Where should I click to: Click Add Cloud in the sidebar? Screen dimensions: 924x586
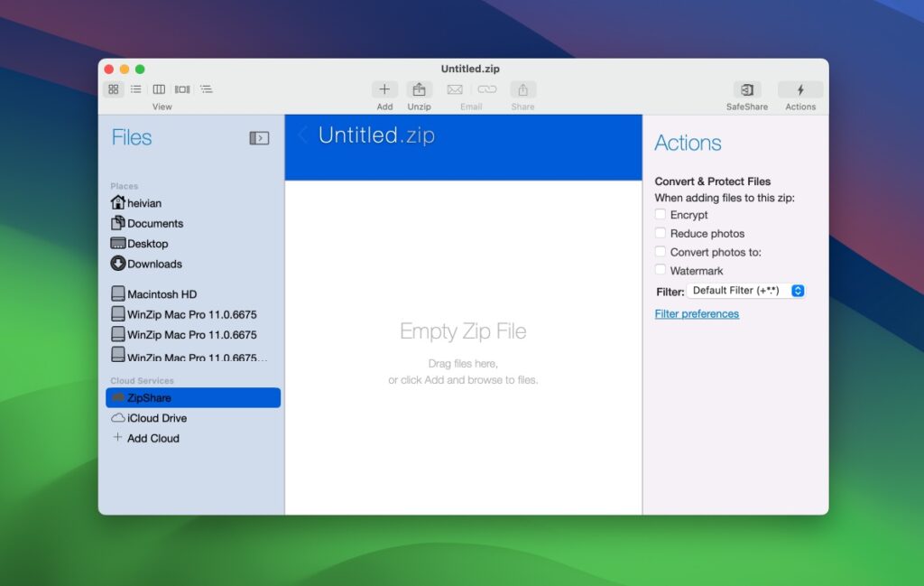pyautogui.click(x=151, y=438)
